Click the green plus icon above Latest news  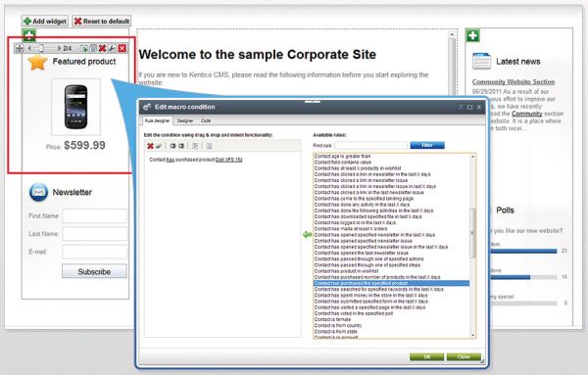tap(473, 36)
